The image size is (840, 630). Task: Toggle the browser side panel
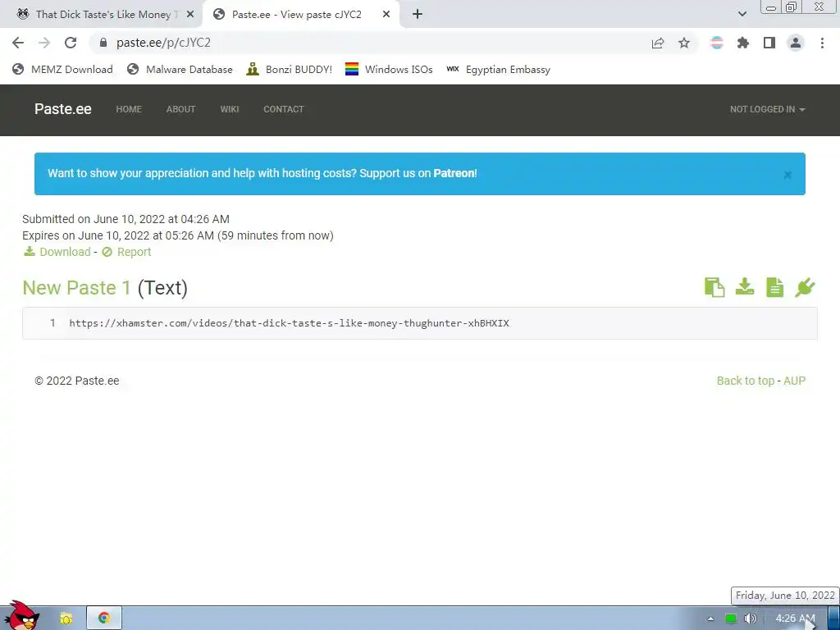tap(769, 43)
